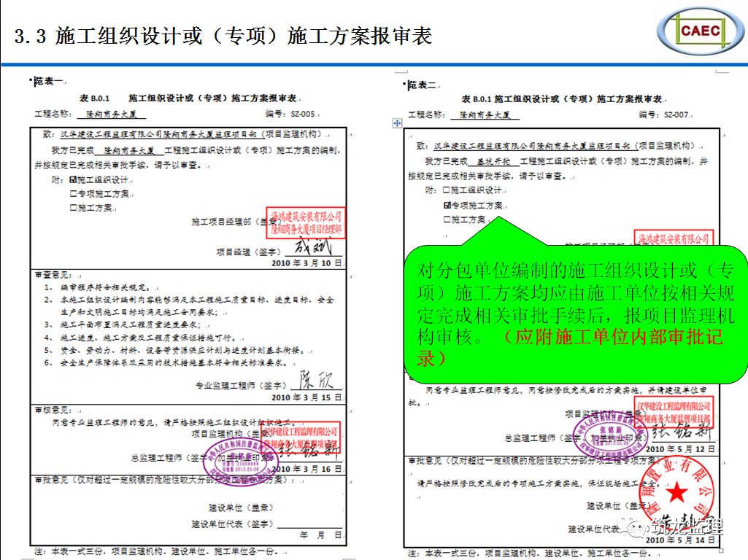Screen dimensions: 748x560
Task: Toggle the checked 施工组织设计 checkbox in left form
Action: (x=73, y=179)
